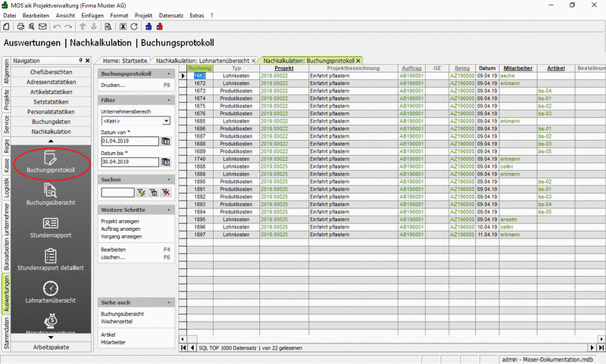Click Wochenzettel under Siehe auch
The width and height of the screenshot is (606, 364).
(x=117, y=322)
